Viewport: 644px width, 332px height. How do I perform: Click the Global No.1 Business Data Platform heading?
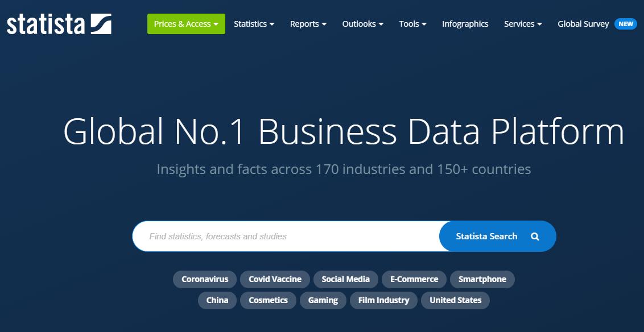coord(344,131)
